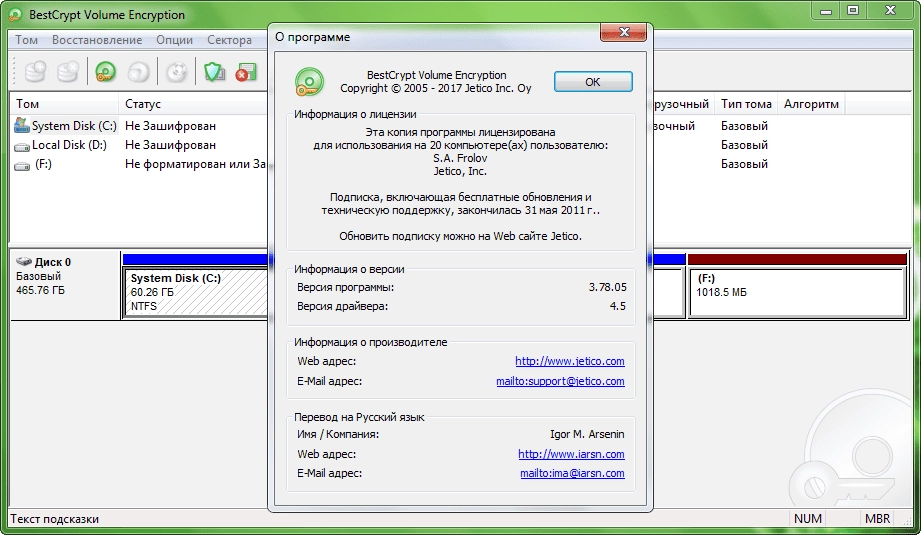Click the (F:) 1018.5 МБ partition block
Screen dimensions: 921x535
(x=797, y=292)
